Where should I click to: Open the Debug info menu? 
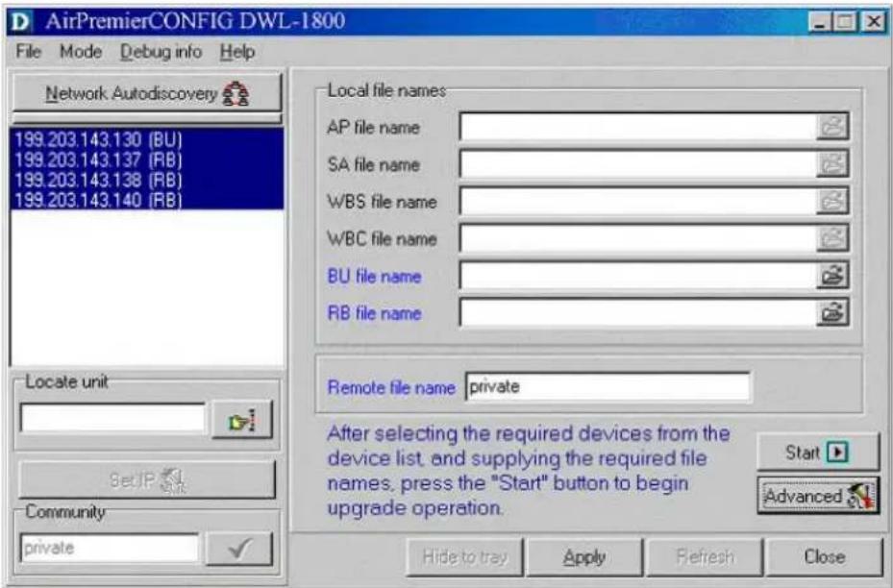(x=161, y=52)
